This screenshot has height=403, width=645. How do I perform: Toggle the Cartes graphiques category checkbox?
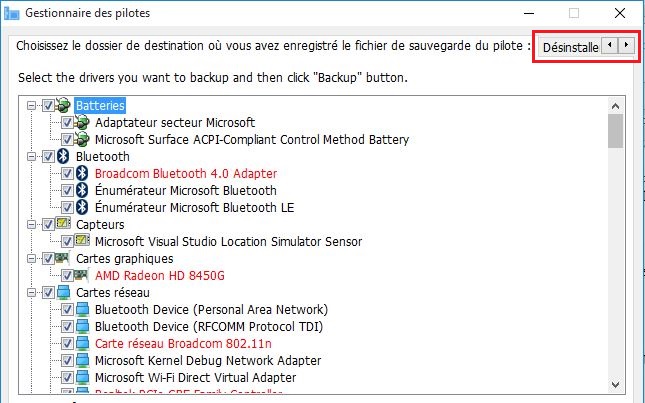[x=48, y=258]
